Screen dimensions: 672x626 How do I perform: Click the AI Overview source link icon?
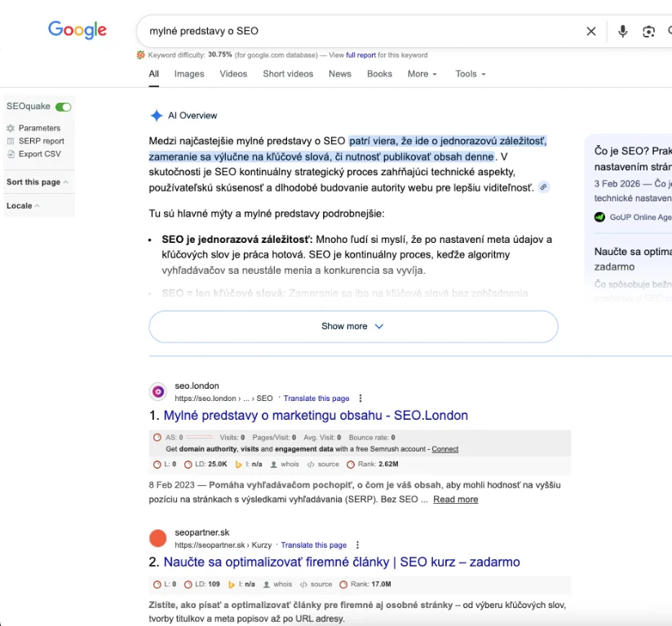tap(544, 187)
